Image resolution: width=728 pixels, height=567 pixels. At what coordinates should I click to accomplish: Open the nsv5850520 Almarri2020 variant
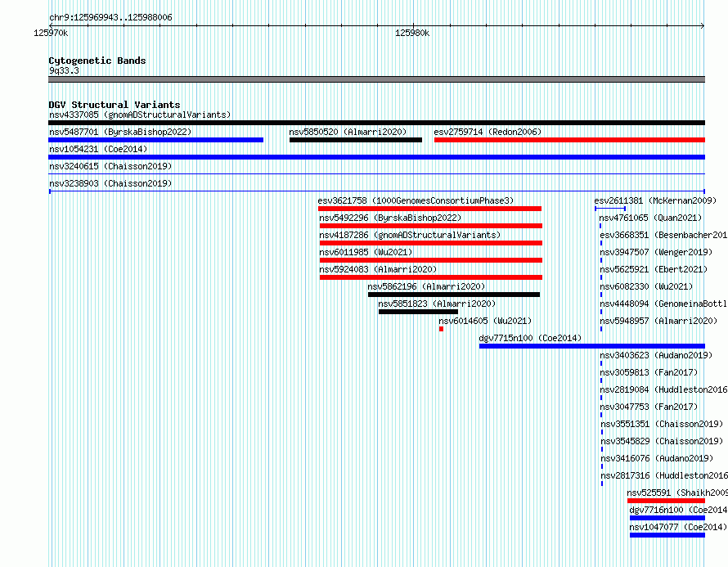348,132
